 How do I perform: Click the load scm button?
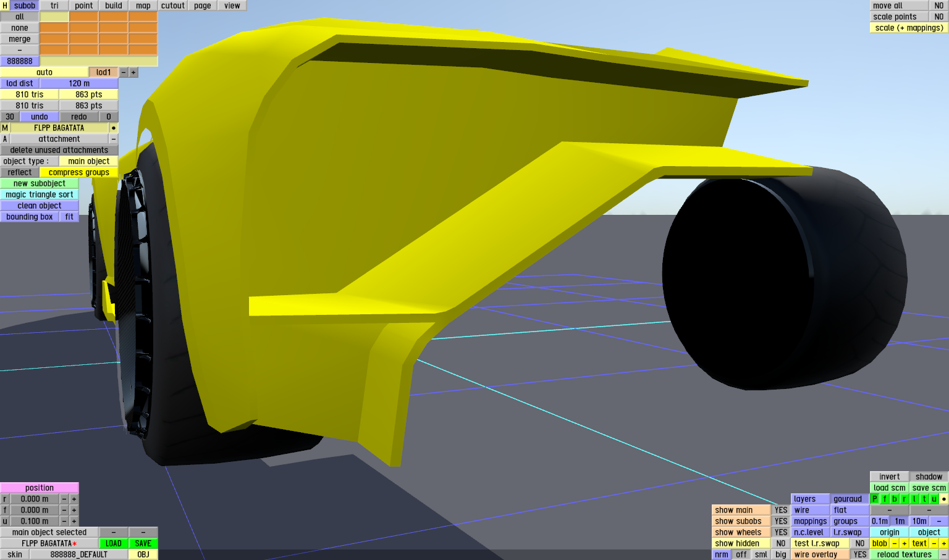click(x=890, y=488)
